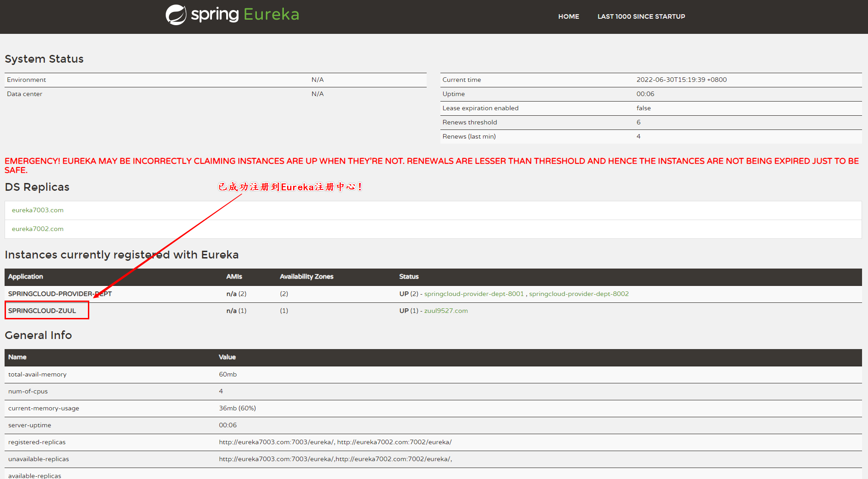This screenshot has width=868, height=479.
Task: Click the Current time value 2022-06-30T15:19:39
Action: coord(681,80)
